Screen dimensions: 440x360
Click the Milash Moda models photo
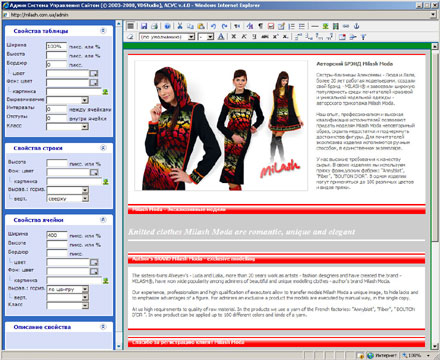(x=221, y=126)
